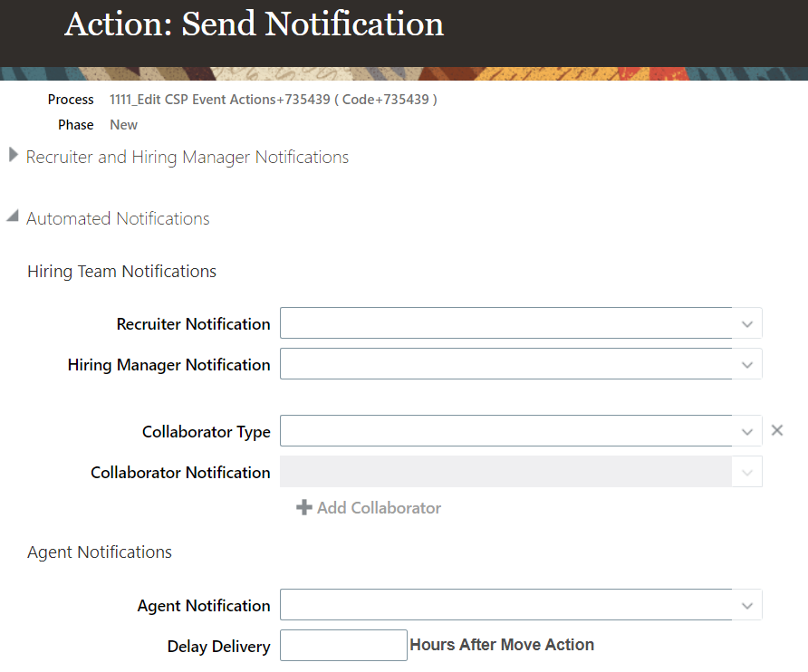
Task: Click the Automated Notifications heading text
Action: [x=118, y=218]
